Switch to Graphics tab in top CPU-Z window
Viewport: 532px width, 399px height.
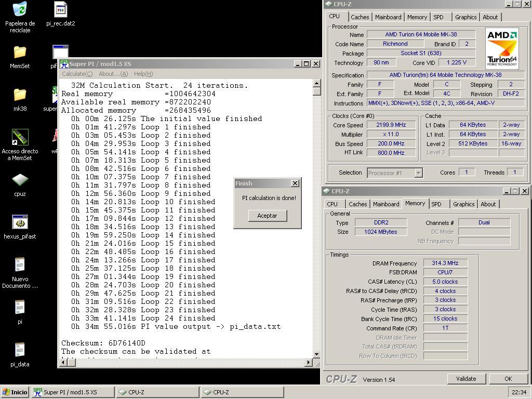pos(465,17)
